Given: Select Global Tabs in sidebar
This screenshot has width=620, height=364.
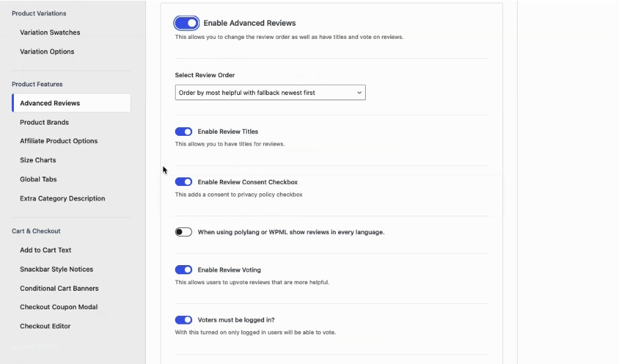Looking at the screenshot, I should click(38, 179).
